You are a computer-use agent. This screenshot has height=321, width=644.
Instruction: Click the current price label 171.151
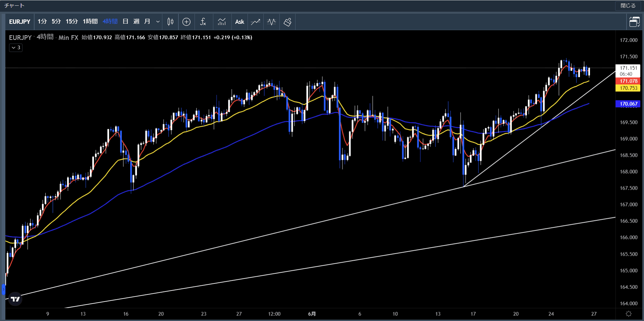pos(628,68)
